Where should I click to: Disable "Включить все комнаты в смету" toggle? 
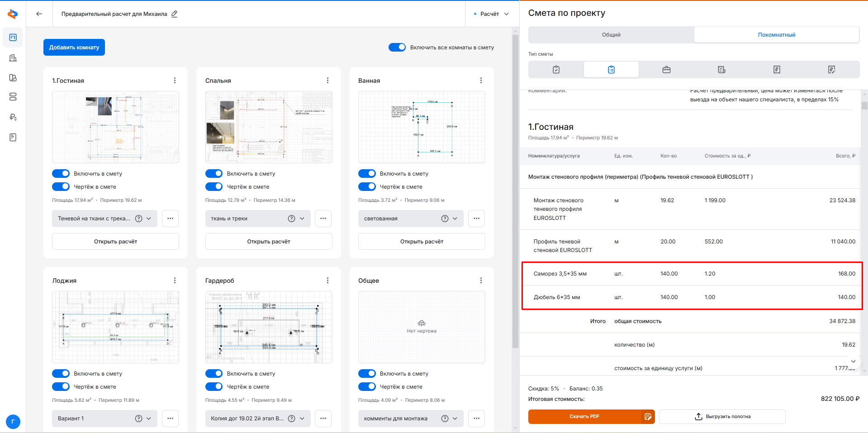[x=397, y=48]
